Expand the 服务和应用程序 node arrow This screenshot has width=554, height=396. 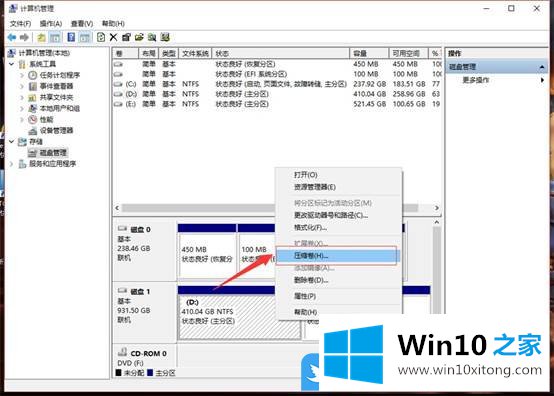coord(12,164)
